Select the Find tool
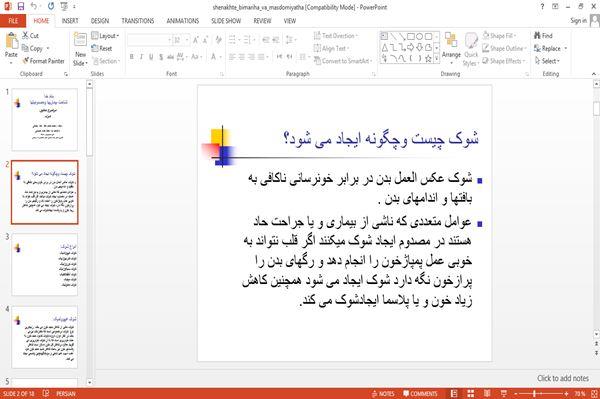 tap(543, 36)
